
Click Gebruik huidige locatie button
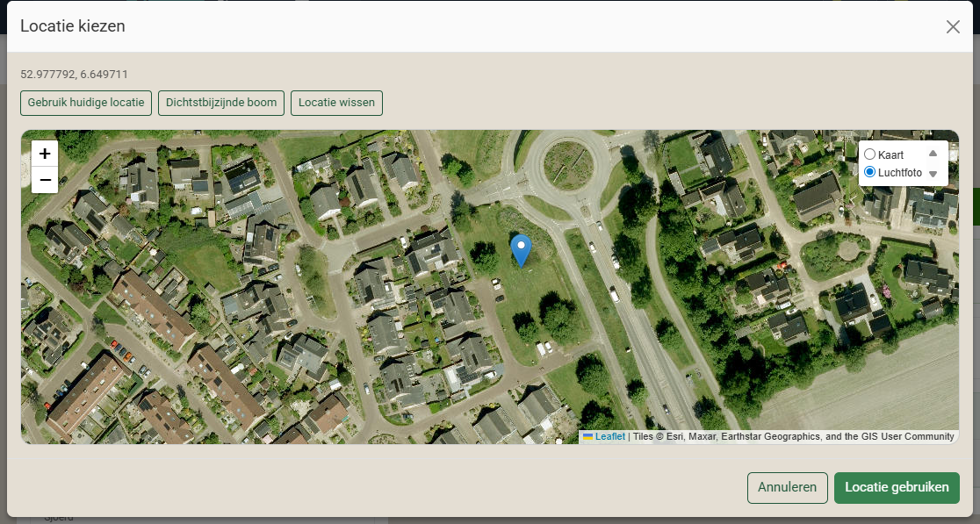pos(86,103)
